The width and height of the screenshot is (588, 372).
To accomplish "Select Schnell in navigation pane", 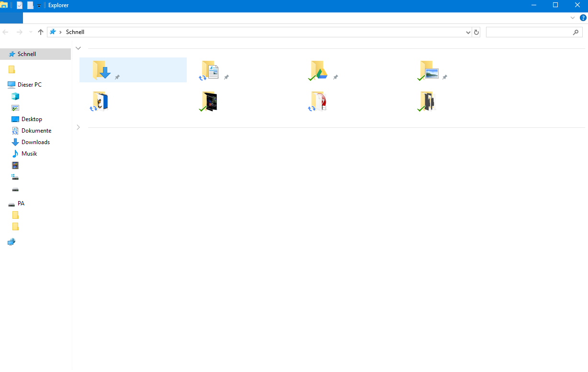I will pos(35,54).
